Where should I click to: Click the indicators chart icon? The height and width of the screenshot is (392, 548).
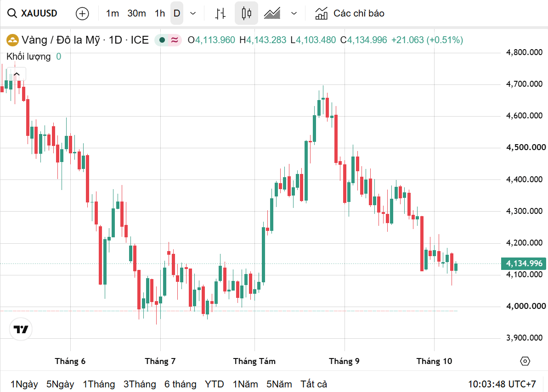(321, 13)
